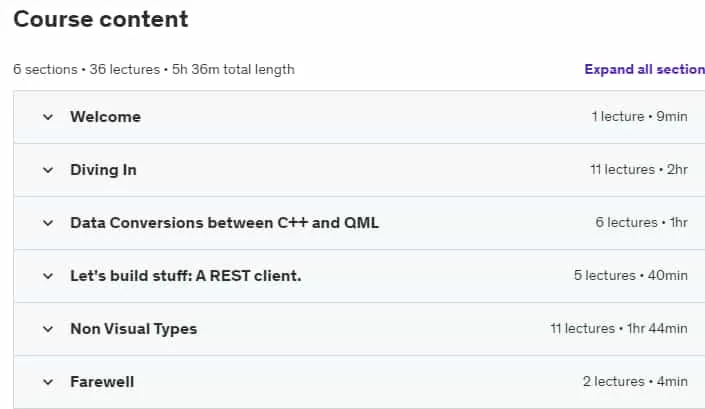Expand the Welcome section chevron

coord(48,117)
